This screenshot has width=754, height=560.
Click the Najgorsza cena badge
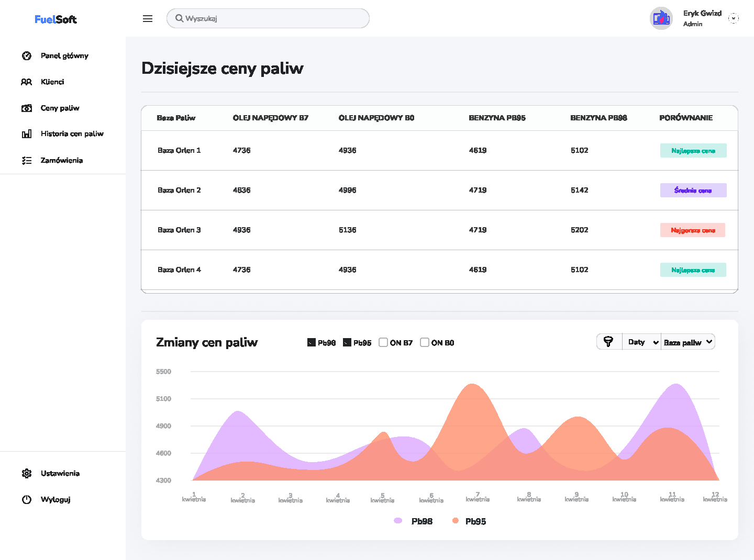(692, 230)
